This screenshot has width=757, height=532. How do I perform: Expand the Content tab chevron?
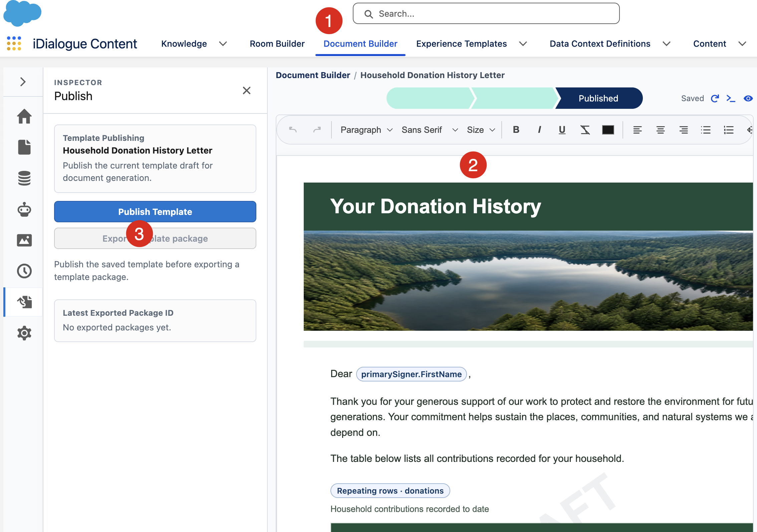click(x=742, y=44)
